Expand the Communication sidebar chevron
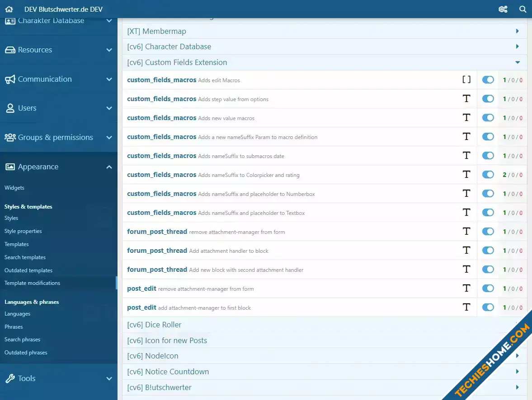 click(109, 79)
